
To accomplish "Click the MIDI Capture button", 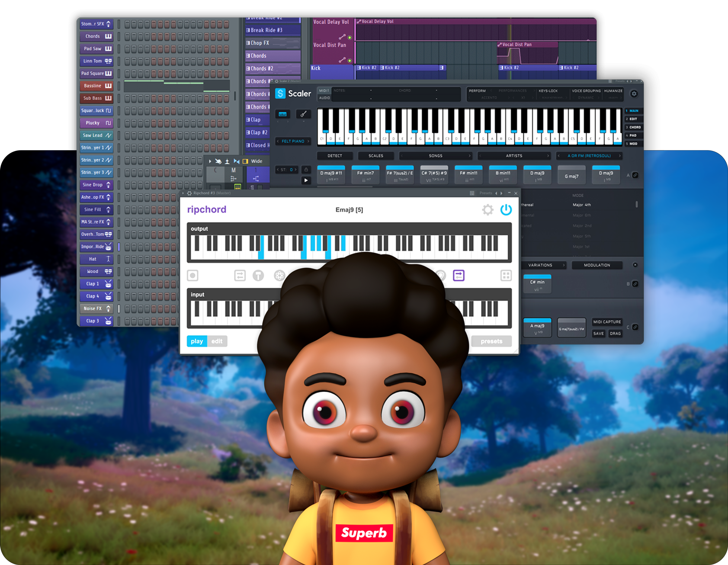I will pyautogui.click(x=606, y=322).
